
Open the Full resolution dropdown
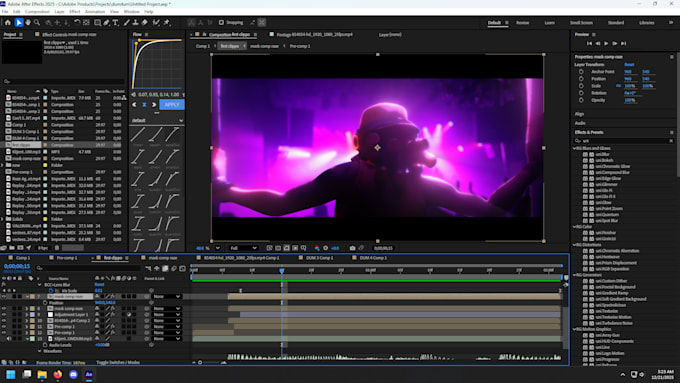[x=243, y=248]
